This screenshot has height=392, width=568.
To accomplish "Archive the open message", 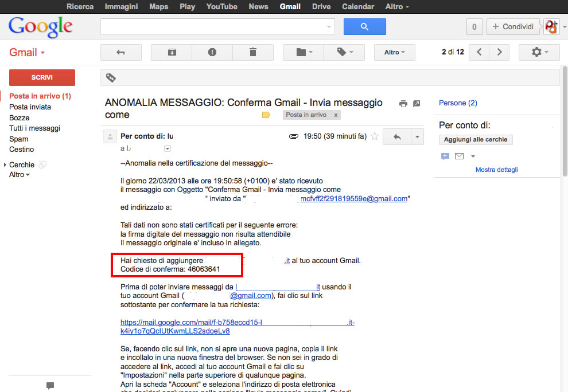I will pyautogui.click(x=172, y=52).
